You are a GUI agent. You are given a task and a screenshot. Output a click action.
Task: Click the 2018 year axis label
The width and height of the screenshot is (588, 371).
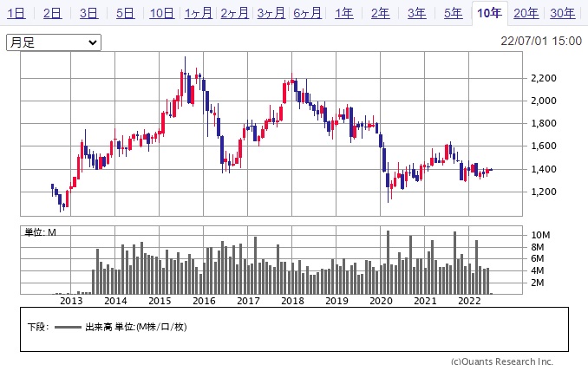[x=292, y=301]
